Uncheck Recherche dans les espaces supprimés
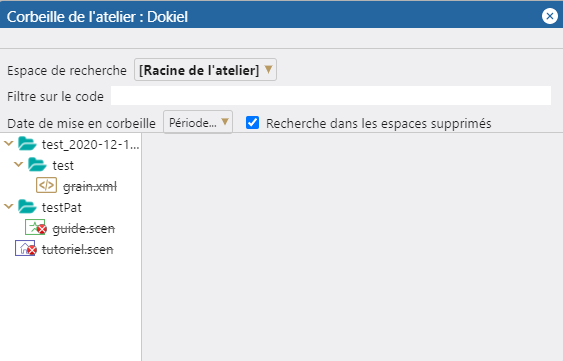 252,122
